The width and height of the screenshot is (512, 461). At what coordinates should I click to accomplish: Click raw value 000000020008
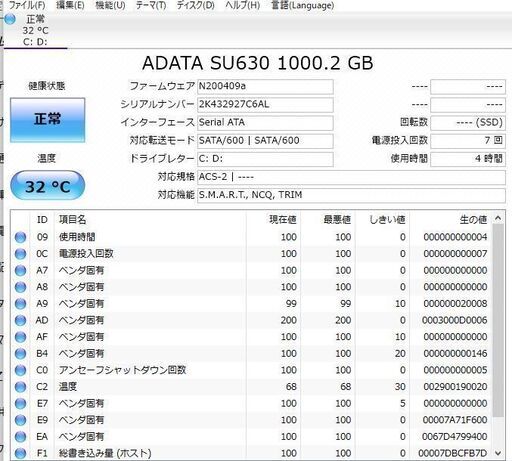coord(455,304)
